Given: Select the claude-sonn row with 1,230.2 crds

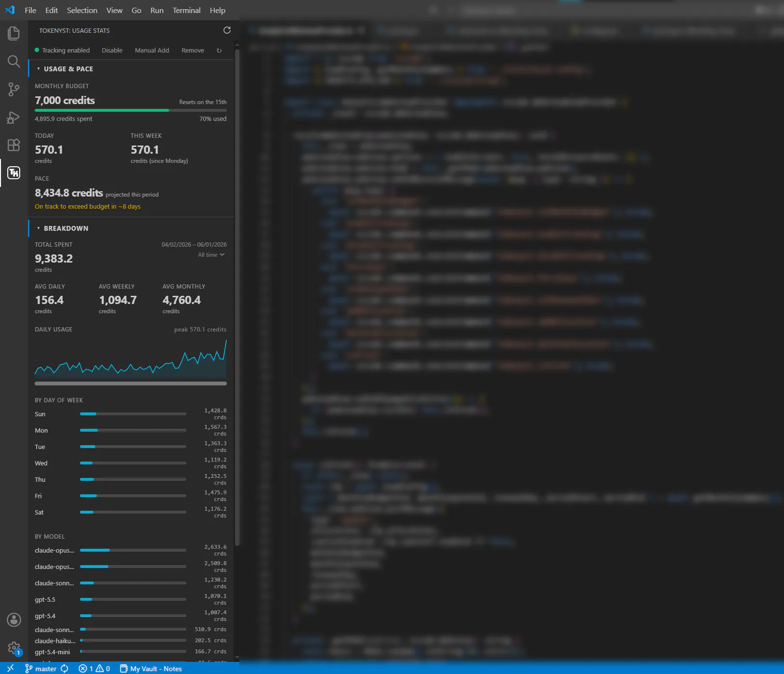Looking at the screenshot, I should (131, 583).
